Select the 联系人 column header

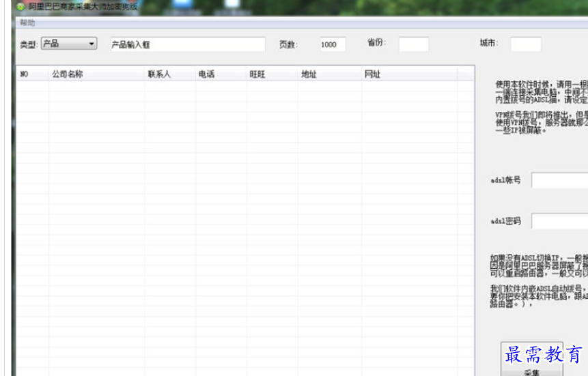[x=170, y=74]
